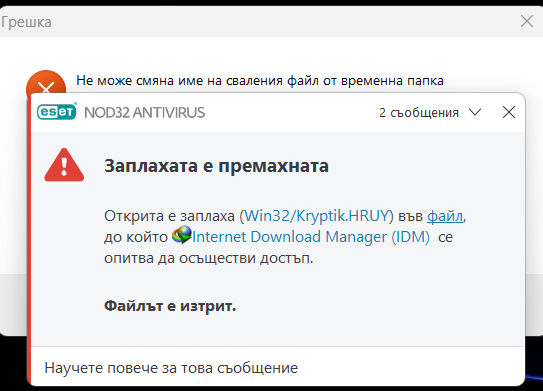Click the Грешка window title

click(x=26, y=22)
